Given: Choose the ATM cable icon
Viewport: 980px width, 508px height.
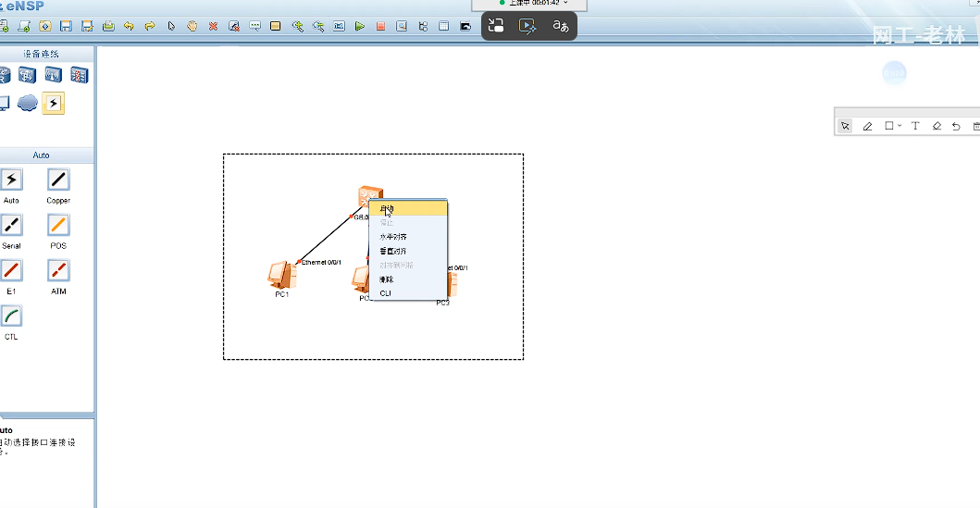Looking at the screenshot, I should point(58,270).
